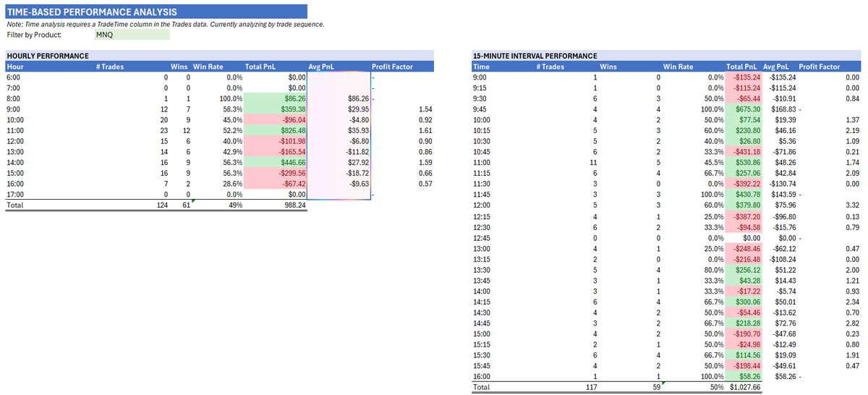Select the $430.78 PnL cell

coord(744,195)
